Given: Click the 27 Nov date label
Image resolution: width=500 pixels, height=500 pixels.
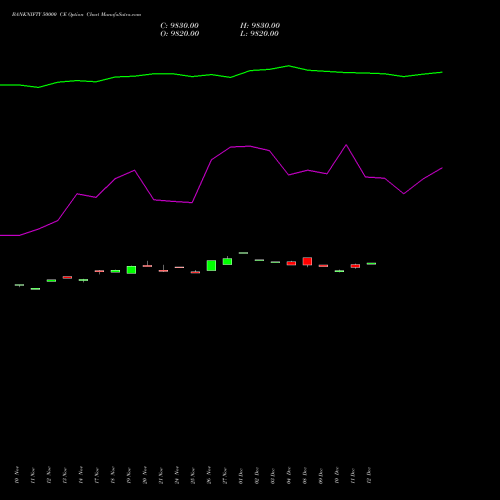Looking at the screenshot, I should [225, 475].
